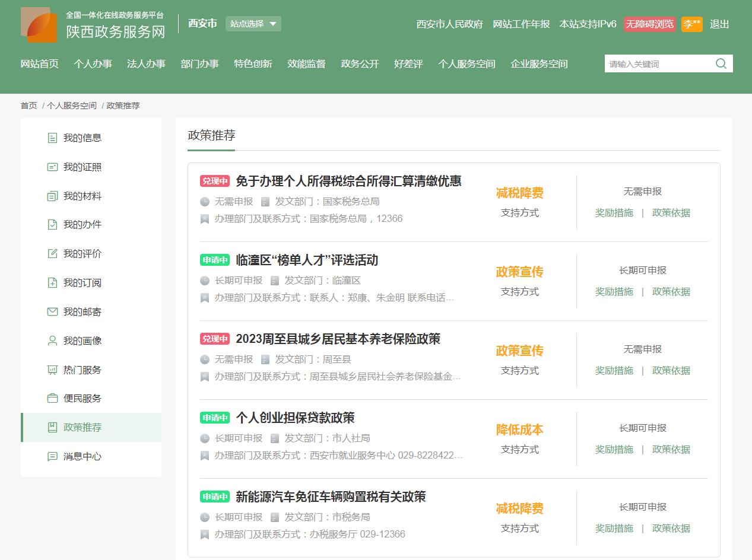Viewport: 752px width, 560px height.
Task: Click bookmark icon beside 办税服务厅 029-12366
Action: 205,534
